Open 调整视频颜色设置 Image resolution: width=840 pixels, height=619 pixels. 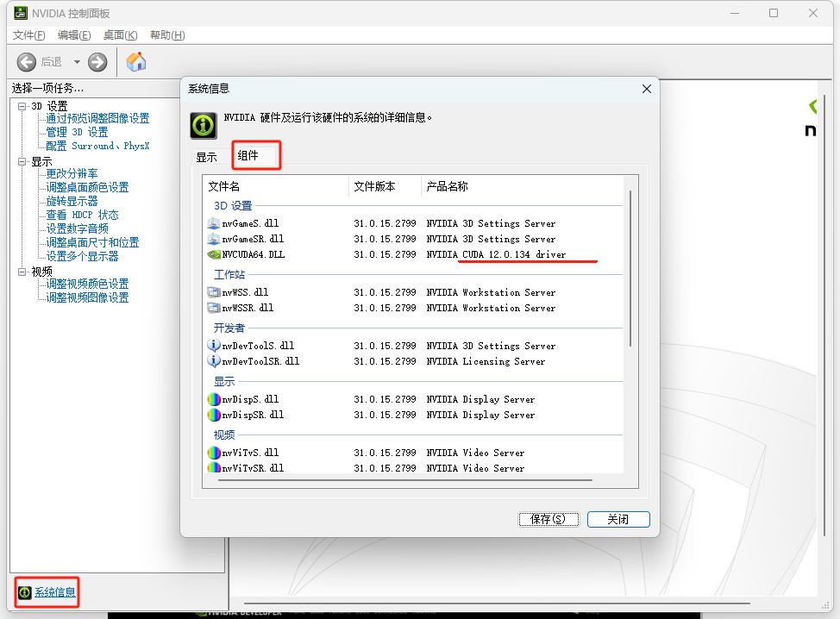coord(87,284)
